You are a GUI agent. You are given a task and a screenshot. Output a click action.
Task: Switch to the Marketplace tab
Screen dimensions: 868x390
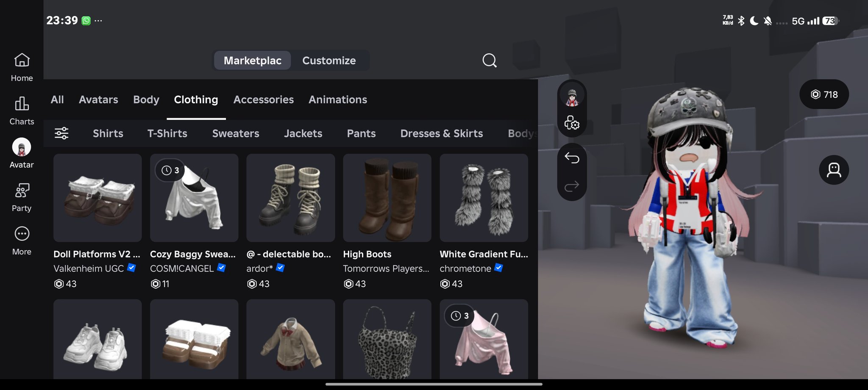pyautogui.click(x=253, y=61)
